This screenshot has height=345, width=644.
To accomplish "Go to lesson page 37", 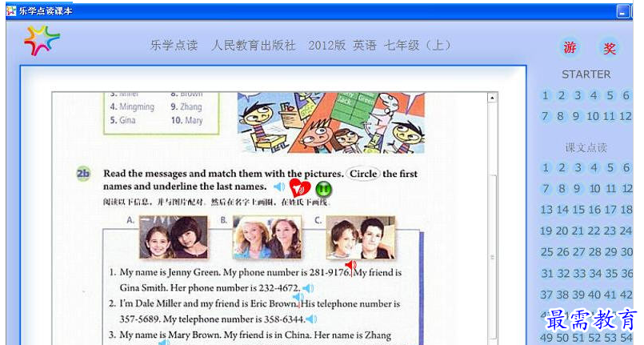I will (546, 295).
